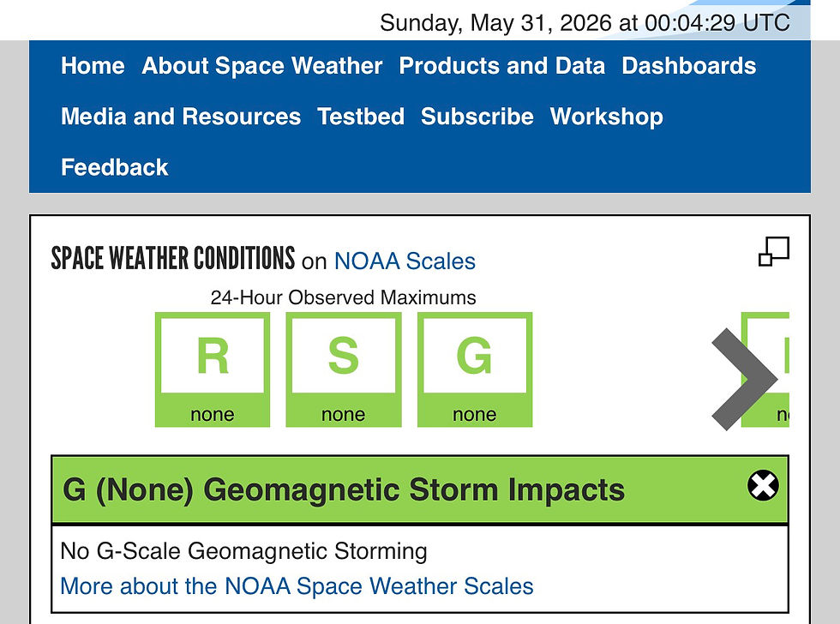840x624 pixels.
Task: Click the partially visible green scale box
Action: (765, 369)
